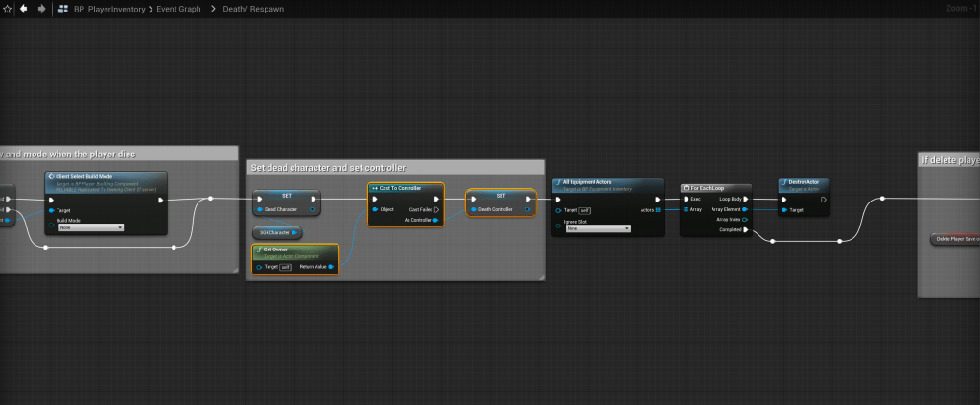The image size is (980, 405).
Task: Click Death Controller output pin on SET node
Action: [528, 209]
